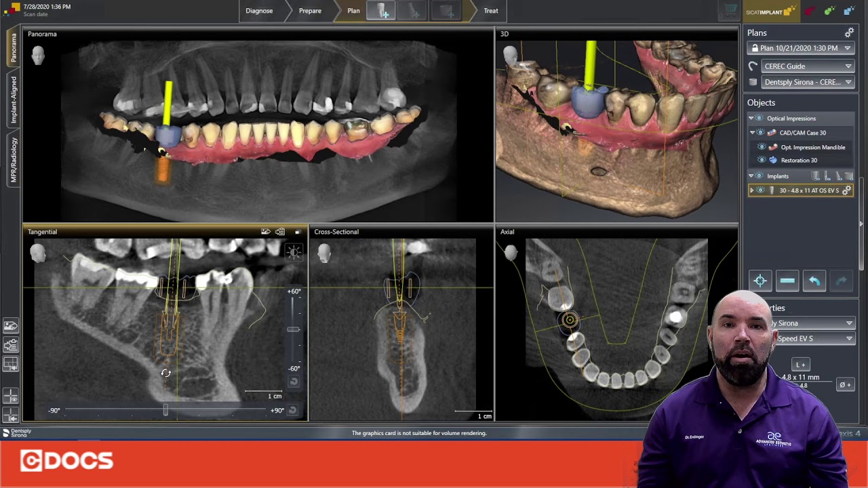Open the Dentsply Sirona manufacturer dropdown
Viewport: 868px width, 488px height.
814,323
